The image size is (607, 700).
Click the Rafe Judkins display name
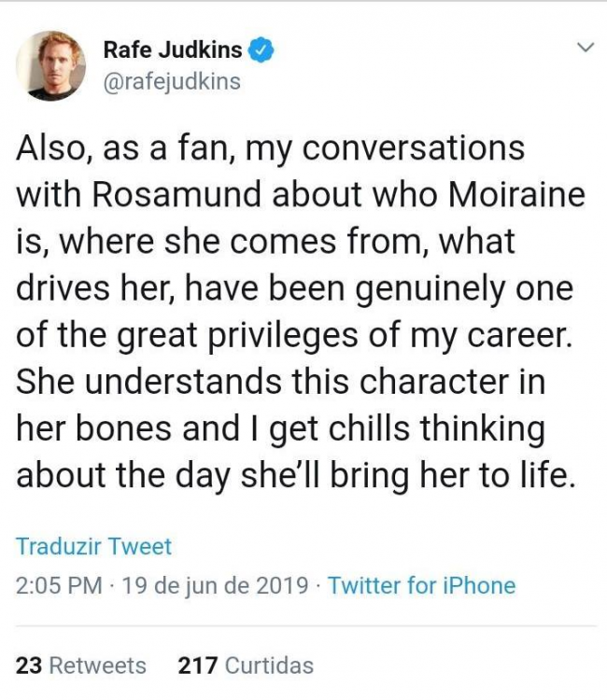coord(172,49)
